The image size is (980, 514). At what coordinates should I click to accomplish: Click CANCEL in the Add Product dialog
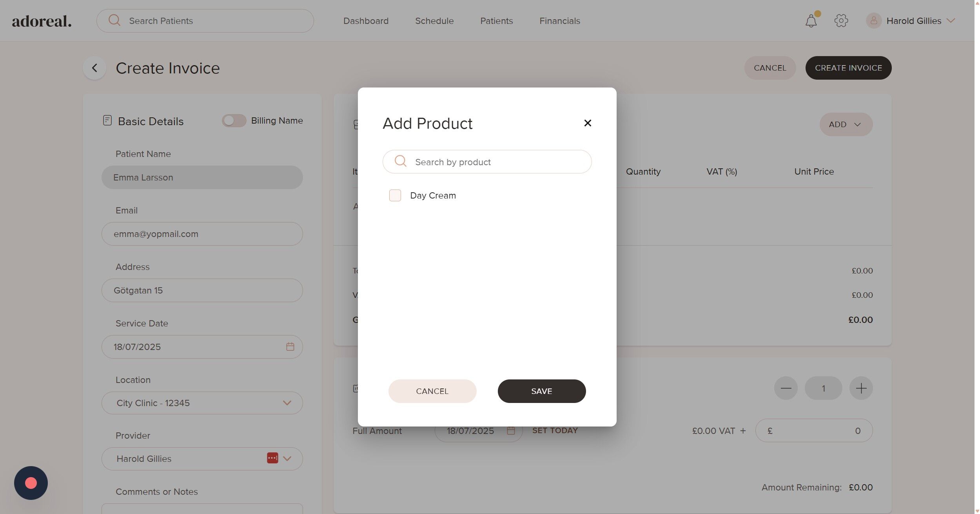(432, 391)
